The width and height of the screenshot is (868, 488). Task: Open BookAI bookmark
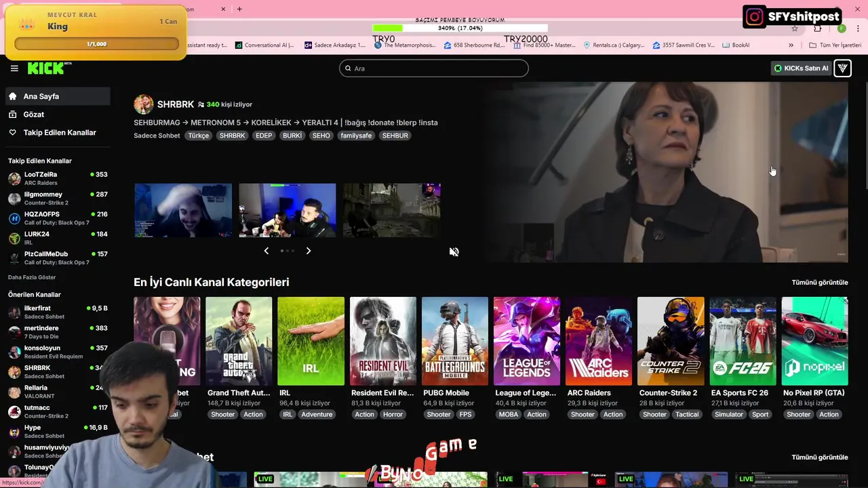tap(736, 45)
